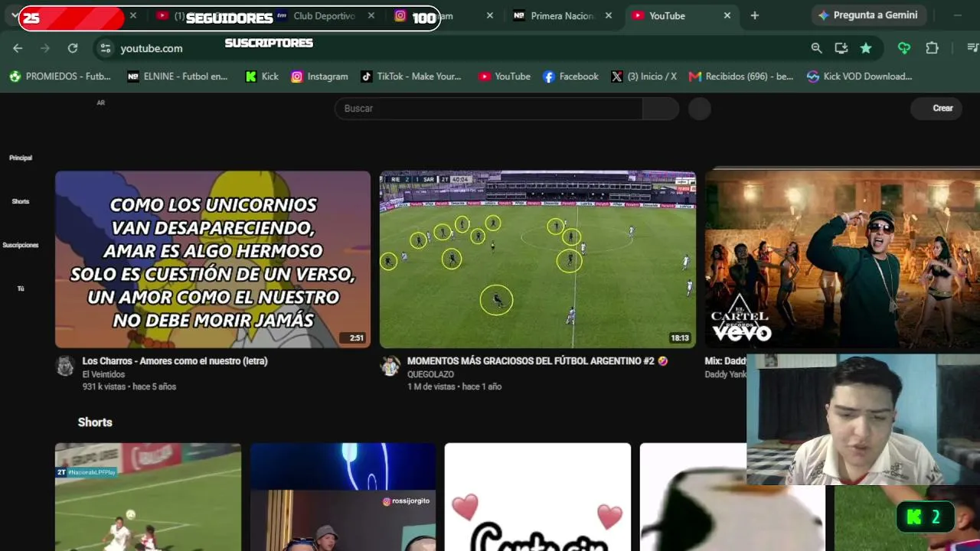This screenshot has width=980, height=551.
Task: Open the soccer match Short thumbnail
Action: click(x=148, y=497)
